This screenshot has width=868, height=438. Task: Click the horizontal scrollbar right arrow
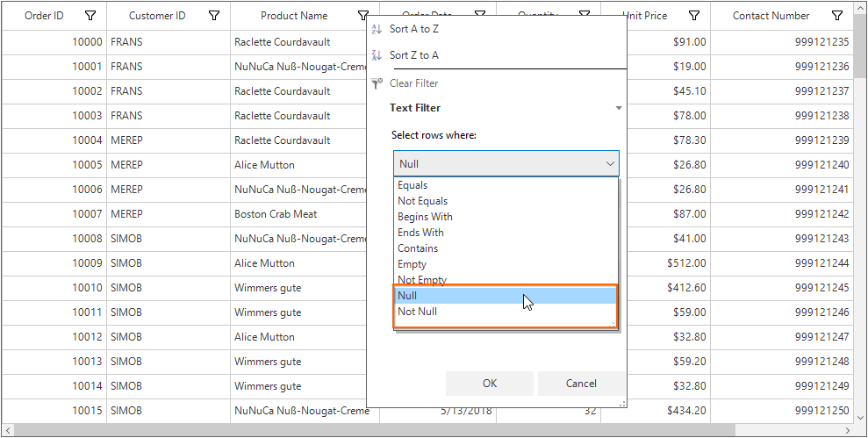click(x=848, y=430)
